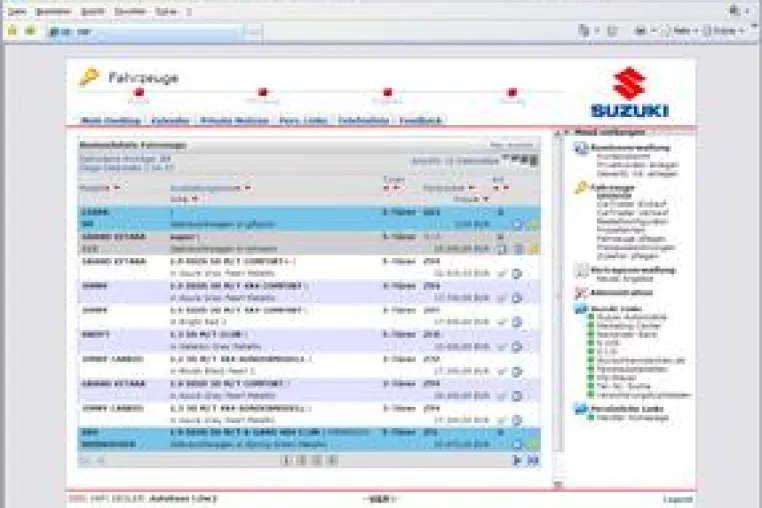762x508 pixels.
Task: Click the browser address bar
Action: coord(146,32)
